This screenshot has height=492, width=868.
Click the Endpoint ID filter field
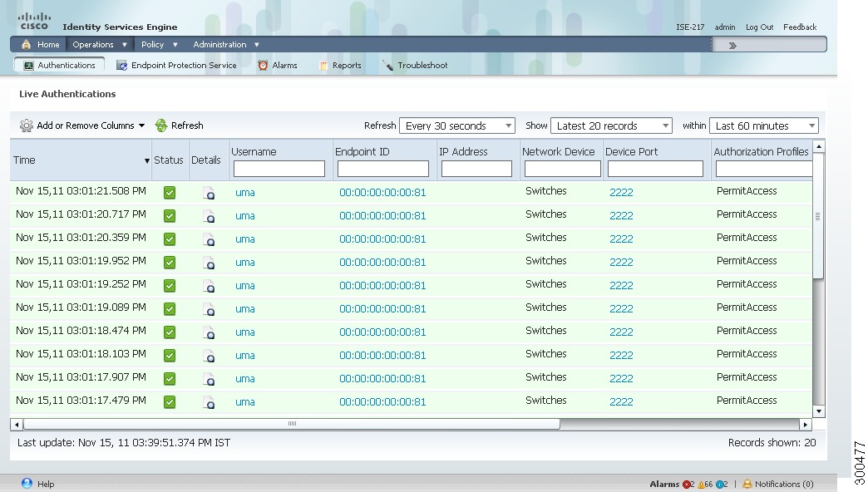[383, 169]
